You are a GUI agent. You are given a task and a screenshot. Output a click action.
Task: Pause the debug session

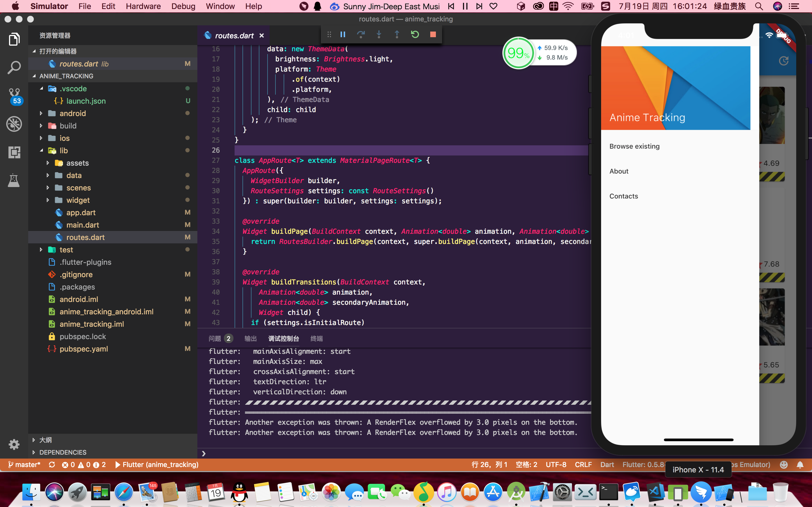343,35
